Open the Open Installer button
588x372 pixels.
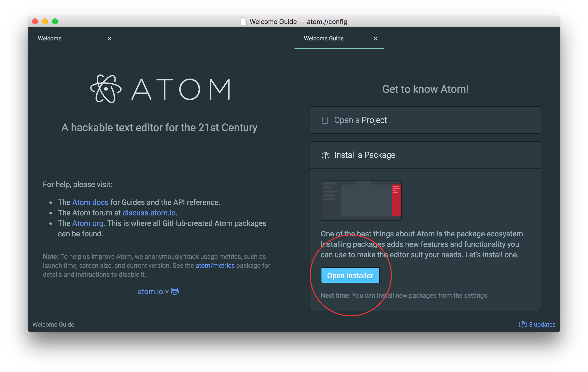click(x=350, y=275)
